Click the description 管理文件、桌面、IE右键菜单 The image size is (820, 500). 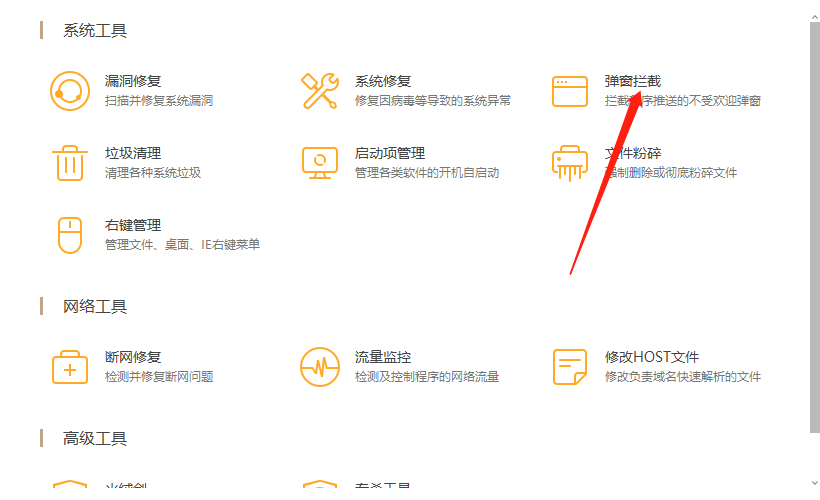[183, 245]
